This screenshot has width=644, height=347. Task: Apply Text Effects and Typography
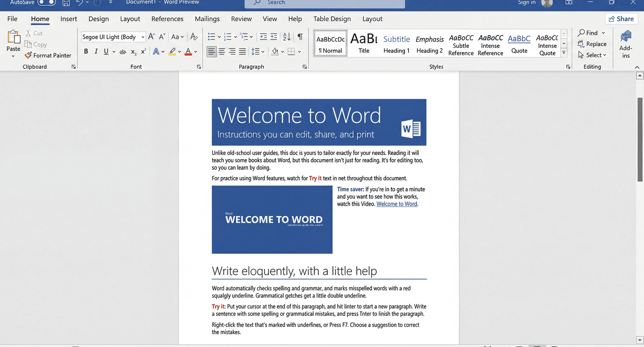[x=156, y=52]
